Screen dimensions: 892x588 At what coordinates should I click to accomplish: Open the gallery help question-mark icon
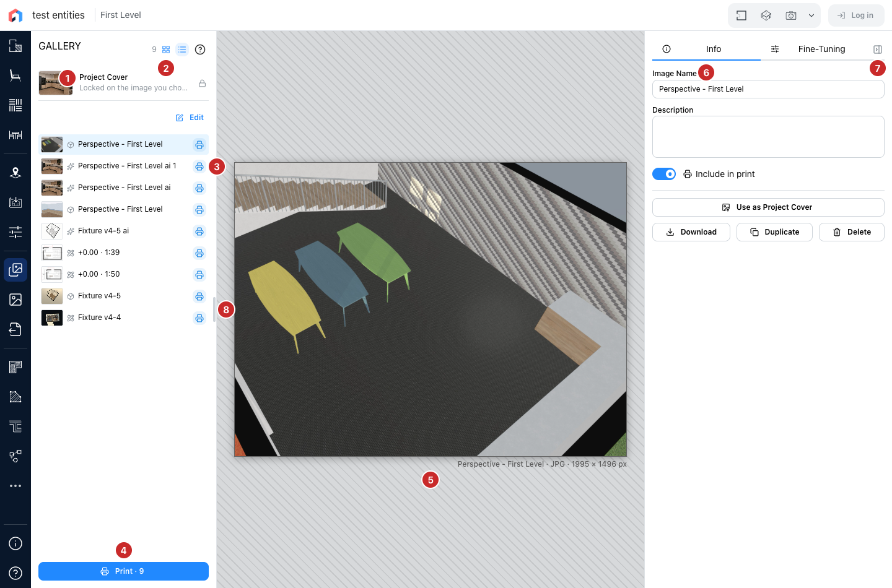click(200, 50)
